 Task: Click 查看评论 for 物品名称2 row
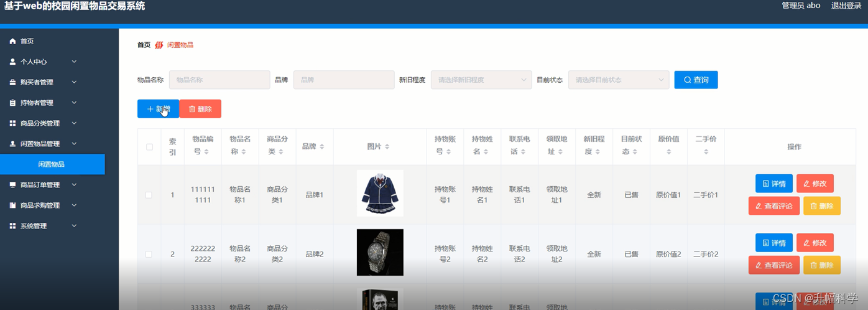coord(773,265)
